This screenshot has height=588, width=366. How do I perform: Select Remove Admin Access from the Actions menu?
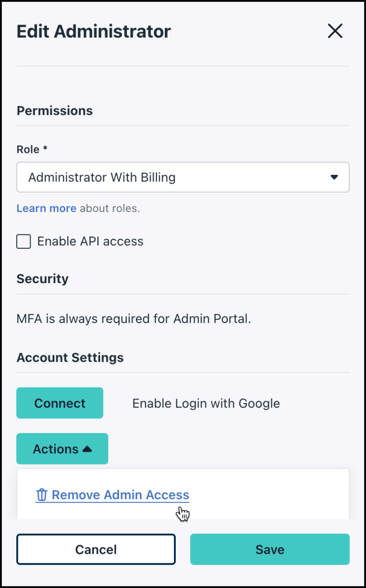pos(120,495)
